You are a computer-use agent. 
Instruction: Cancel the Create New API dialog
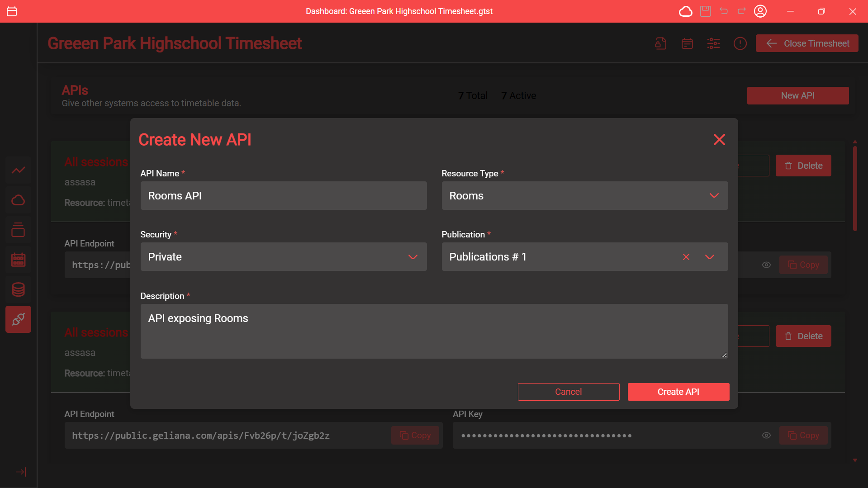[x=568, y=391]
